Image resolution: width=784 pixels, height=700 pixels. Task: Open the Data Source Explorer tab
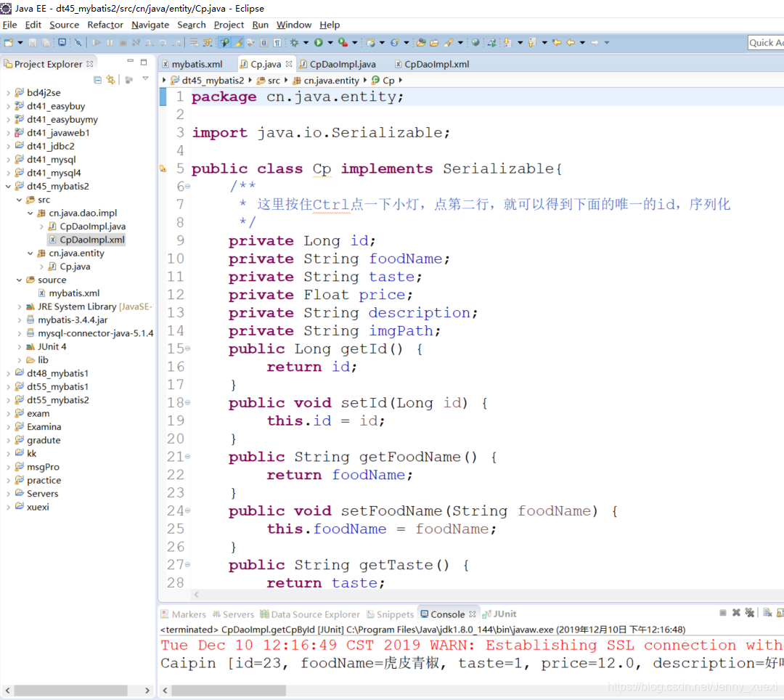[310, 614]
